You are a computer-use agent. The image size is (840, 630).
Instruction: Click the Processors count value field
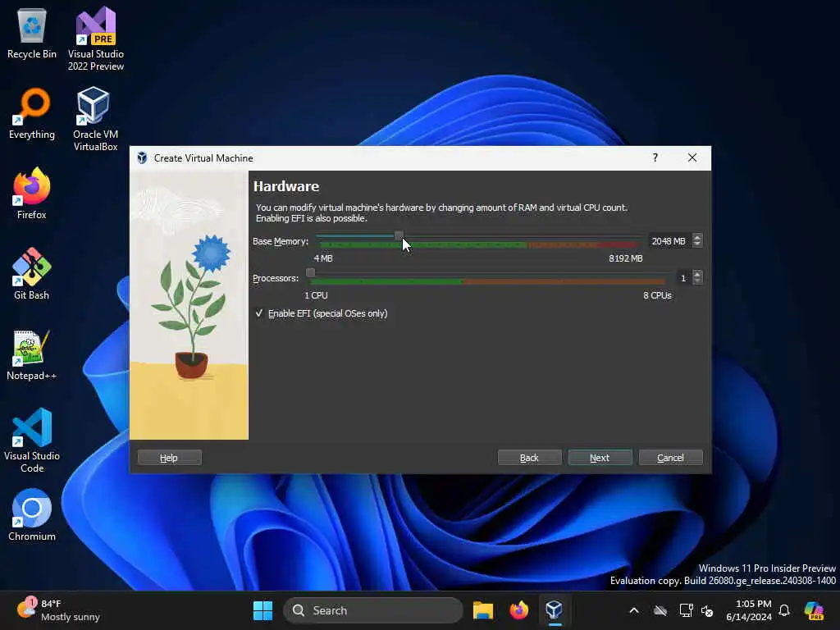tap(683, 278)
